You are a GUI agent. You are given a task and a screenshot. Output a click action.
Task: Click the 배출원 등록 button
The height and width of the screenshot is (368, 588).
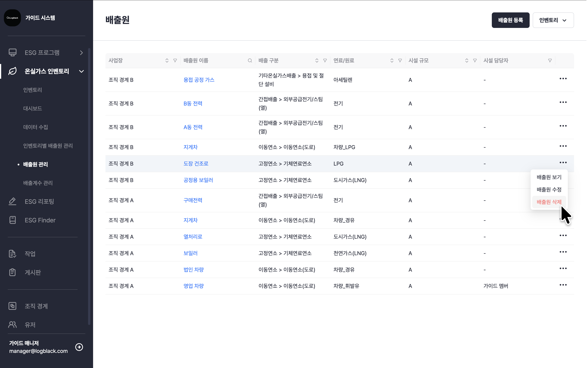510,20
